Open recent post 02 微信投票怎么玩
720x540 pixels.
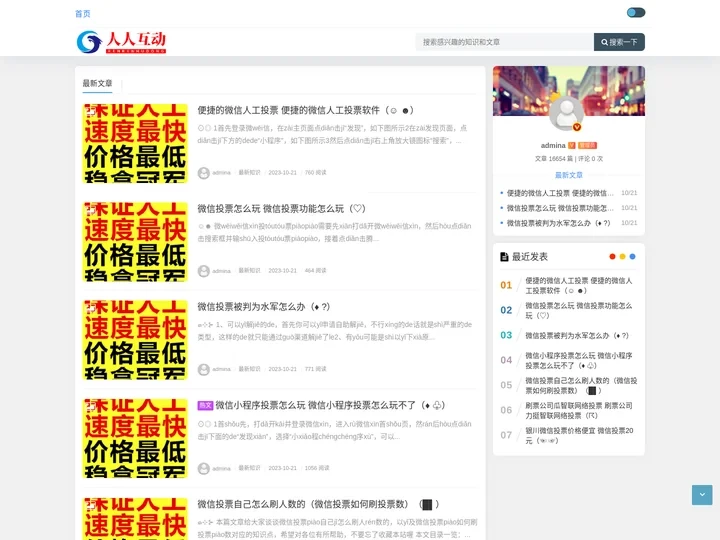(x=579, y=310)
